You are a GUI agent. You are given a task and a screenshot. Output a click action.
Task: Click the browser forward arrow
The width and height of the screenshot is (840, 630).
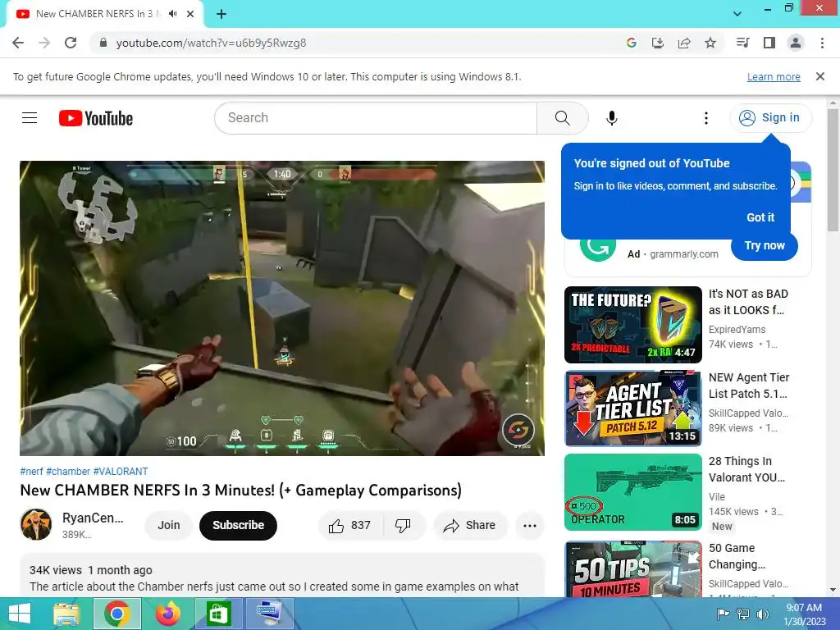click(44, 43)
